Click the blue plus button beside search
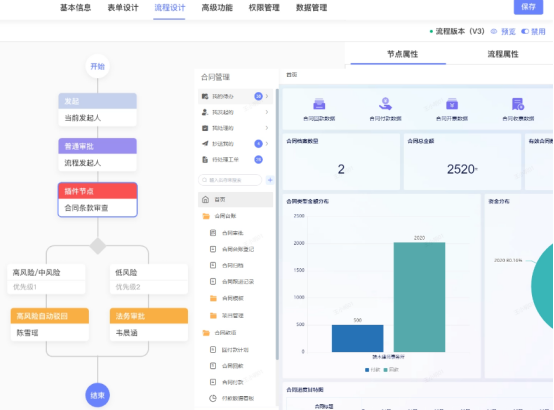Viewport: 554px width, 410px height. pos(270,180)
